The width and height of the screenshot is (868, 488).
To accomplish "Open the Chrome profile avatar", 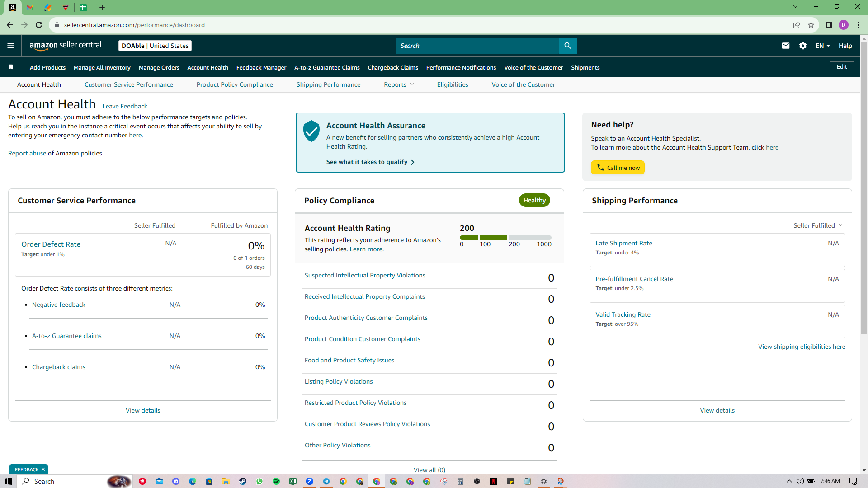I will 844,25.
